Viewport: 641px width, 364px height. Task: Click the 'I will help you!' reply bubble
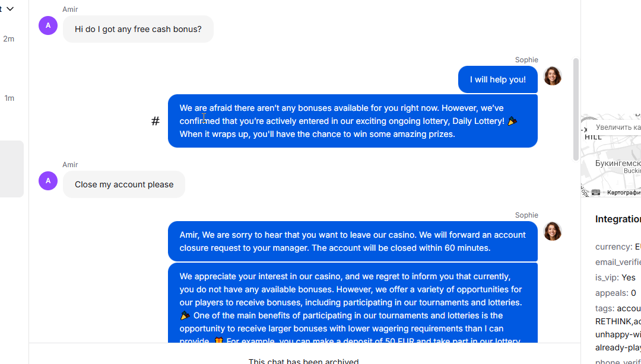497,79
